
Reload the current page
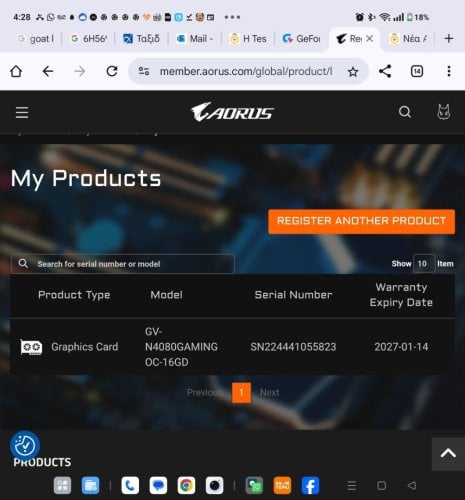tap(112, 71)
